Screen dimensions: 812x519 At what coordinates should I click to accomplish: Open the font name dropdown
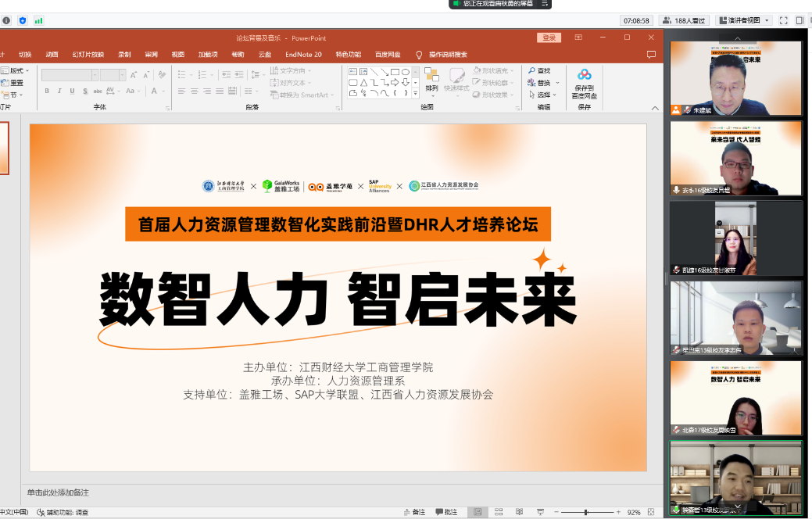pos(95,75)
